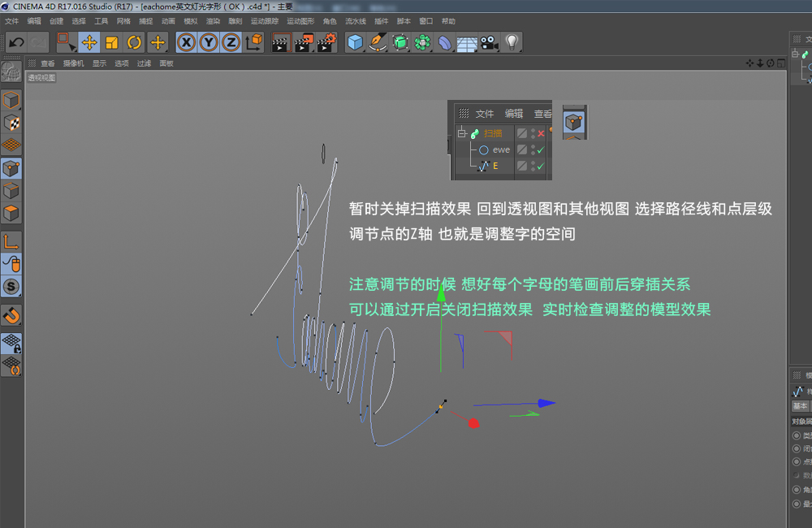
Task: Open object manager 编辑 menu
Action: coord(514,114)
